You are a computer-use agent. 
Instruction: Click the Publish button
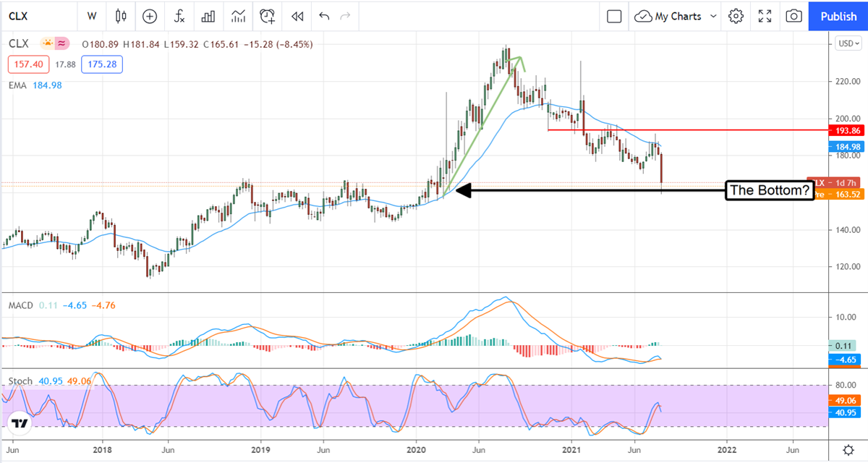click(838, 16)
